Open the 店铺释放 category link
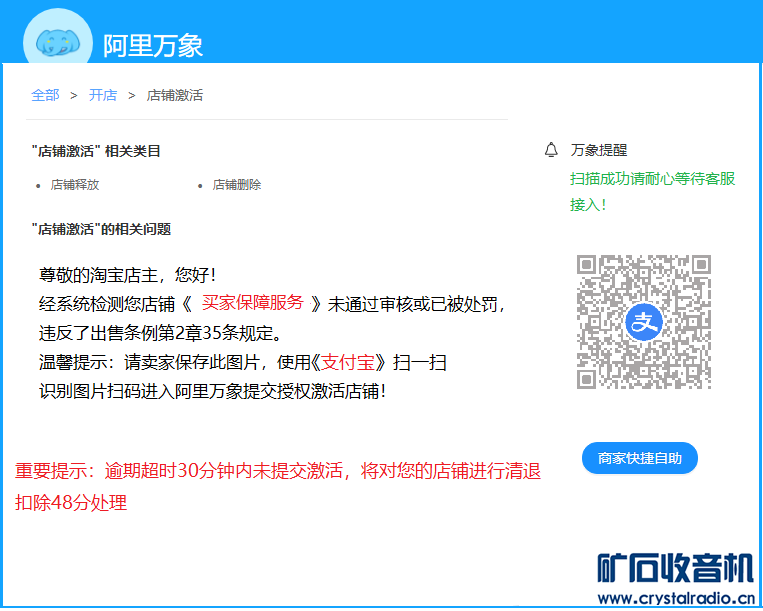763x611 pixels. pos(75,185)
